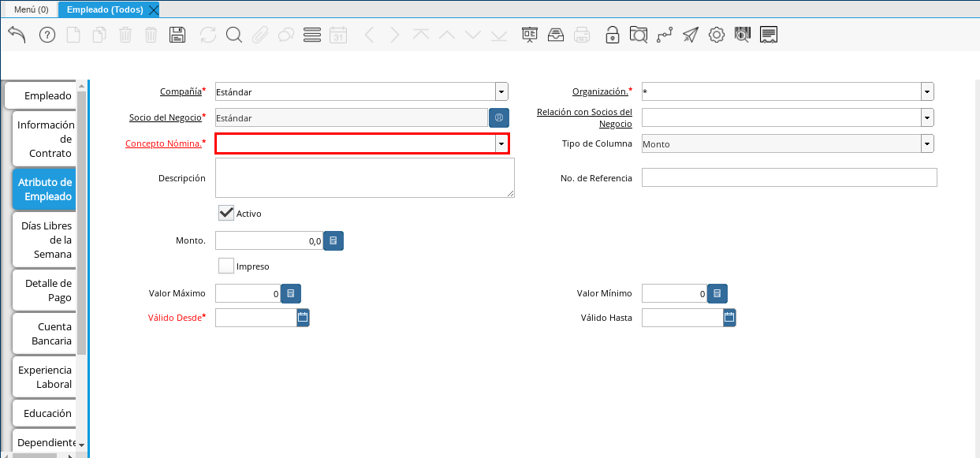980x458 pixels.
Task: Open calculator button next to Monto
Action: tap(333, 240)
